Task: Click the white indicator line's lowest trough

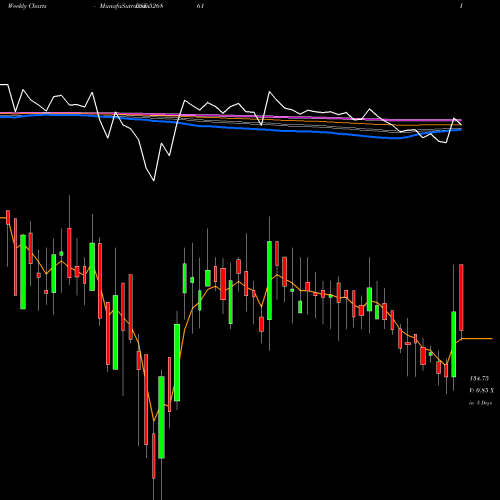Action: [154, 180]
